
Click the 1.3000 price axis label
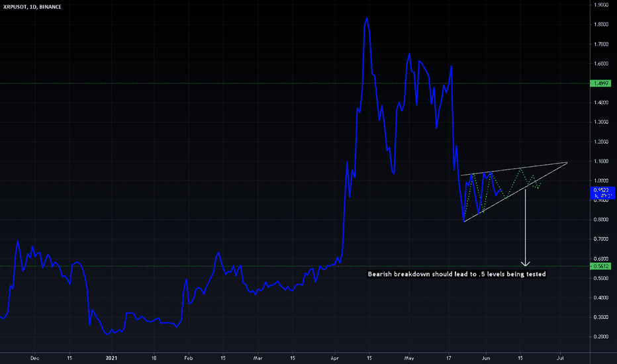pos(601,122)
